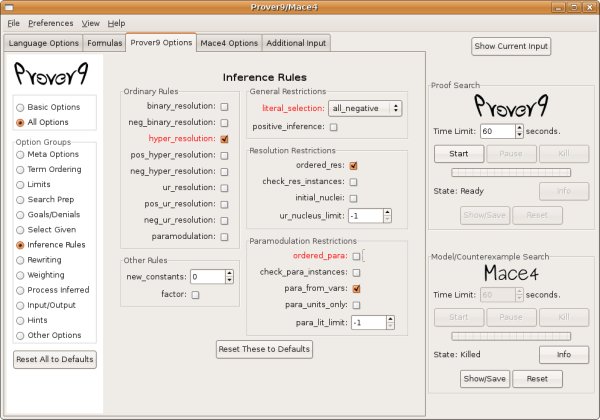Enable the positive_inference checkbox
This screenshot has width=600, height=420.
[334, 127]
